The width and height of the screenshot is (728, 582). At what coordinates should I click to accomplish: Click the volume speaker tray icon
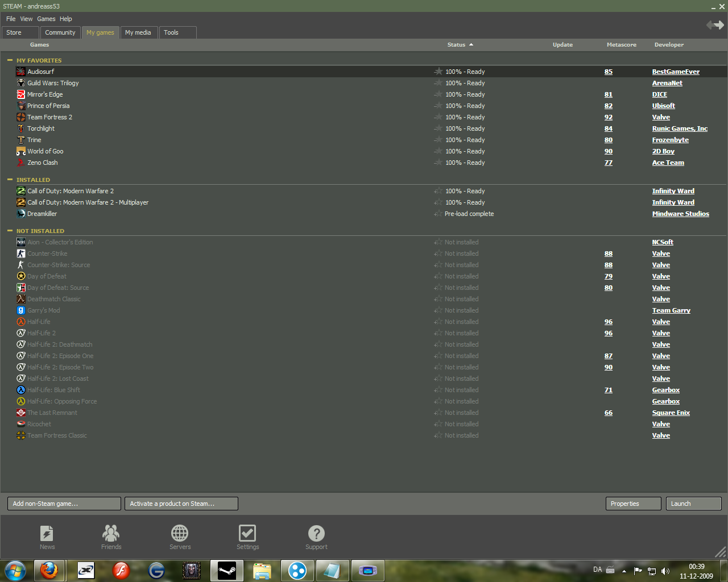pyautogui.click(x=665, y=571)
